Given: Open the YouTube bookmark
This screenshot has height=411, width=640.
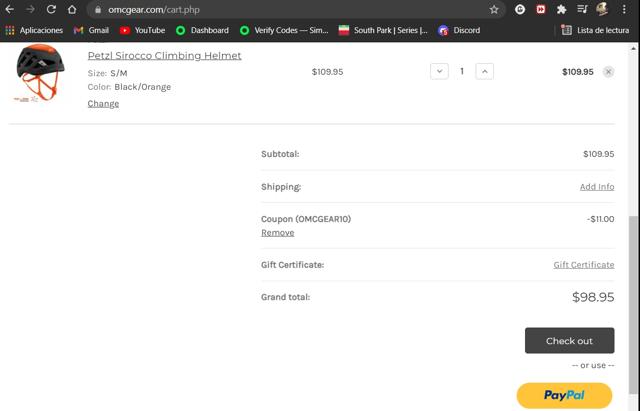Looking at the screenshot, I should tap(142, 30).
